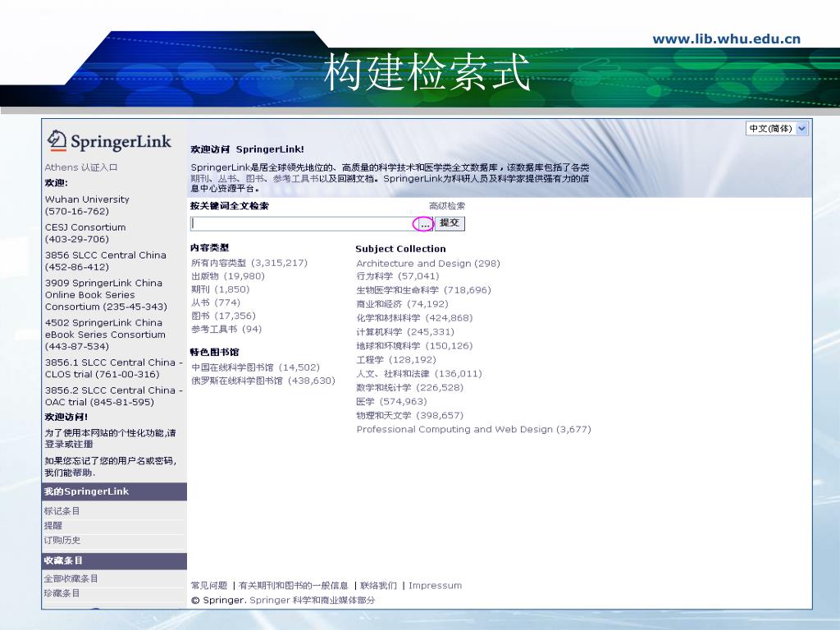Click 期刊 link in the intro paragraph

pyautogui.click(x=199, y=178)
